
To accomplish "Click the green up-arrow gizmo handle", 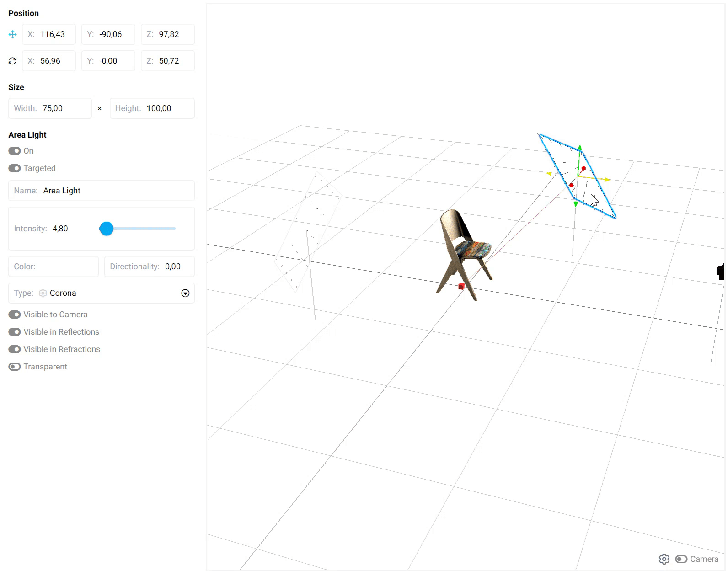I will point(579,148).
